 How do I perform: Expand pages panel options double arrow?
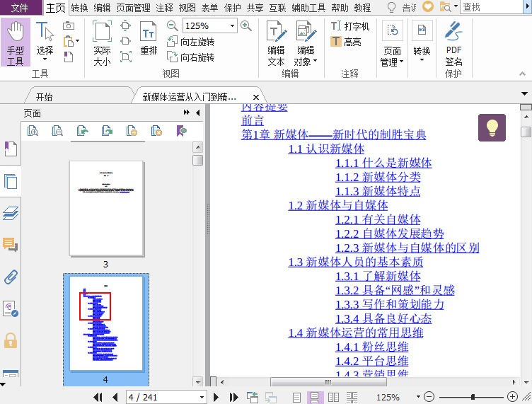pyautogui.click(x=187, y=112)
